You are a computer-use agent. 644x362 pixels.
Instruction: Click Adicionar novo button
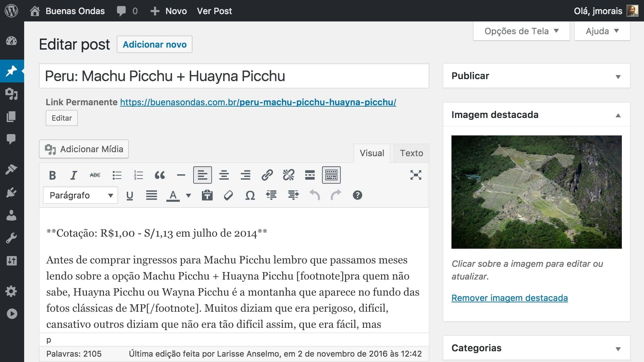coord(155,44)
